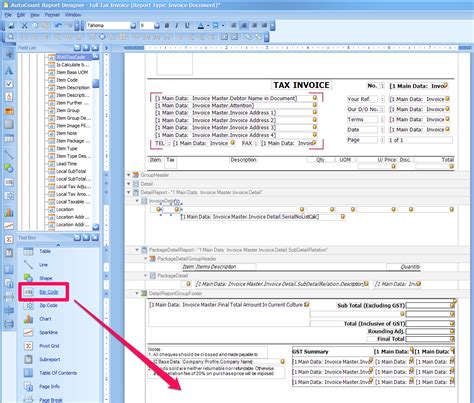Toggle Italic formatting button
Viewport: 474px width, 403px height.
(177, 25)
